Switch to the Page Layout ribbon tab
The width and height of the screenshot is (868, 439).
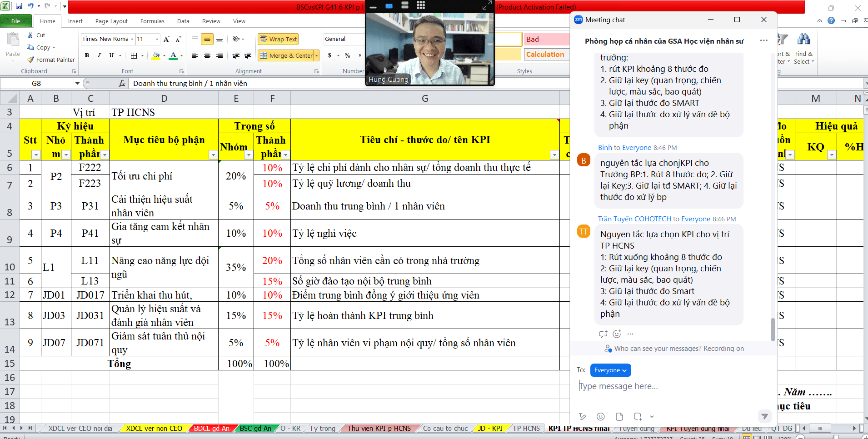coord(111,21)
